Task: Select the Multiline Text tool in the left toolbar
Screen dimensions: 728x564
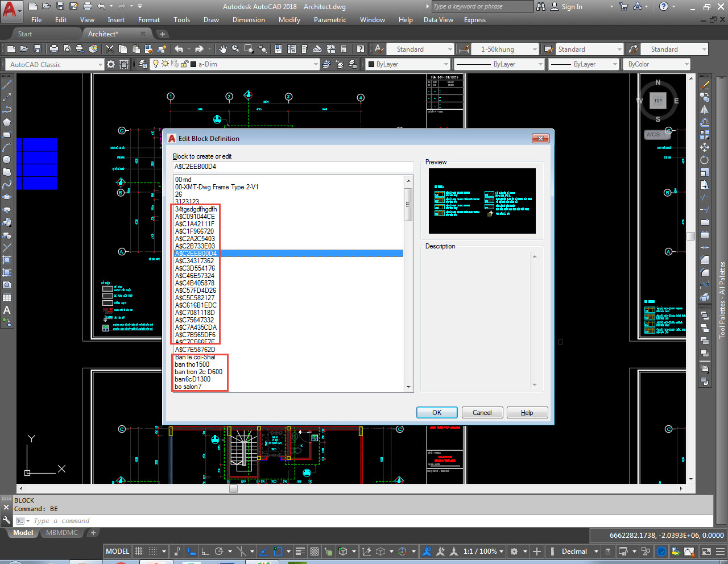Action: (7, 310)
